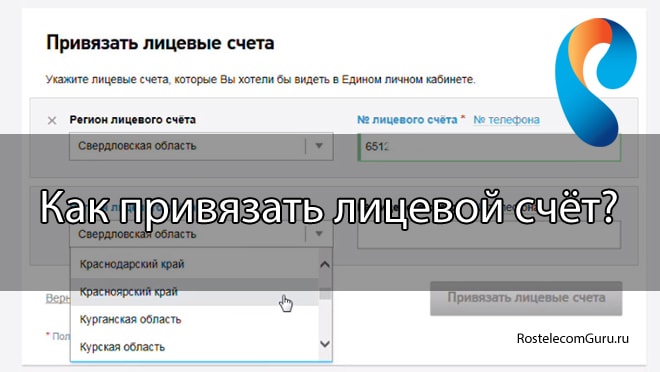Choose Курская область from the list
This screenshot has width=660, height=372.
(x=194, y=347)
